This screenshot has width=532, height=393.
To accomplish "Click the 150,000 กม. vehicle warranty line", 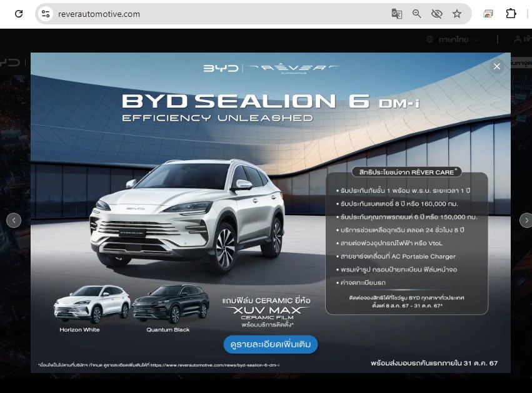I will pos(406,217).
